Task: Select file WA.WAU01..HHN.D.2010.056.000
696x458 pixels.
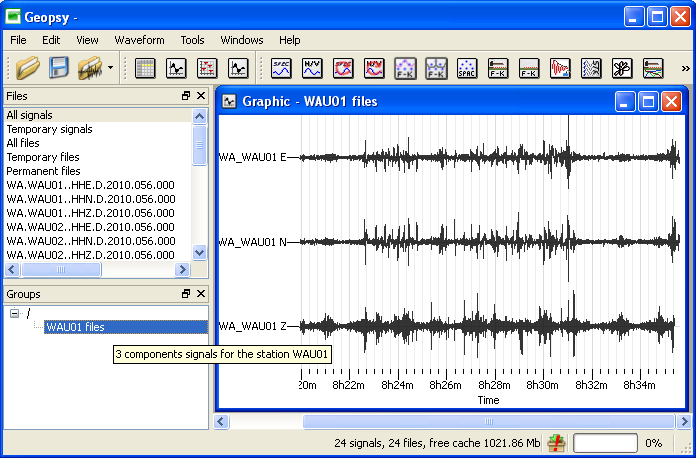Action: point(90,199)
